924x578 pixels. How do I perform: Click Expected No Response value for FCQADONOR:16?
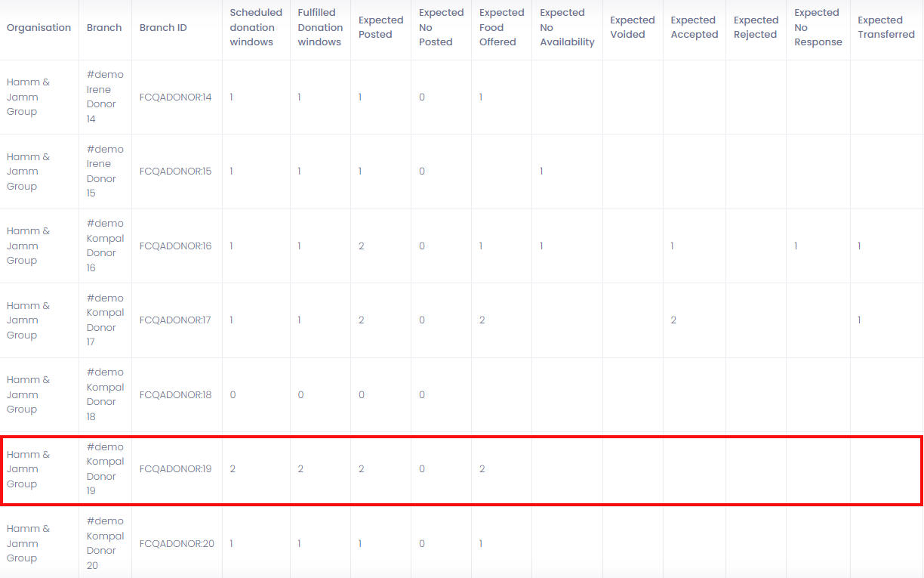click(x=796, y=246)
